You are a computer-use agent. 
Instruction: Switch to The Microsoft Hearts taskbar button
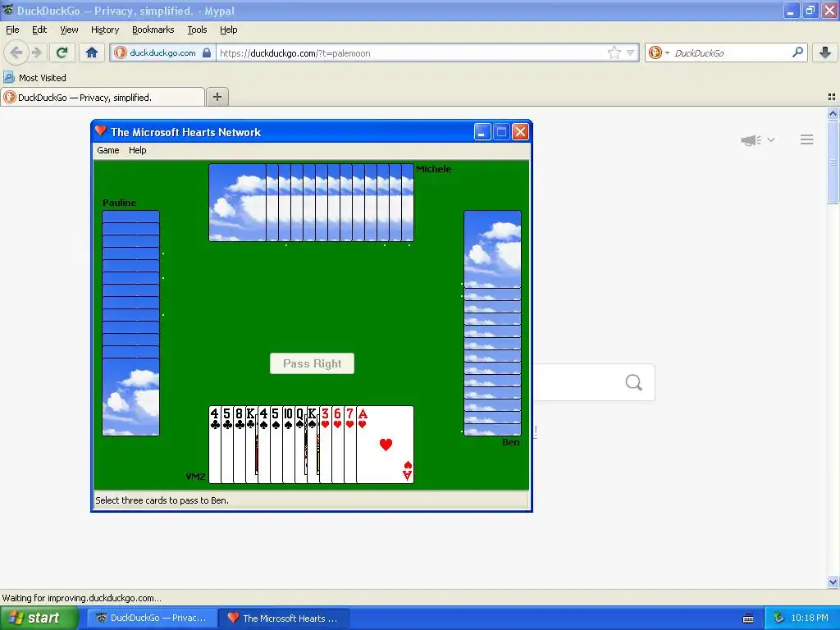tap(285, 619)
